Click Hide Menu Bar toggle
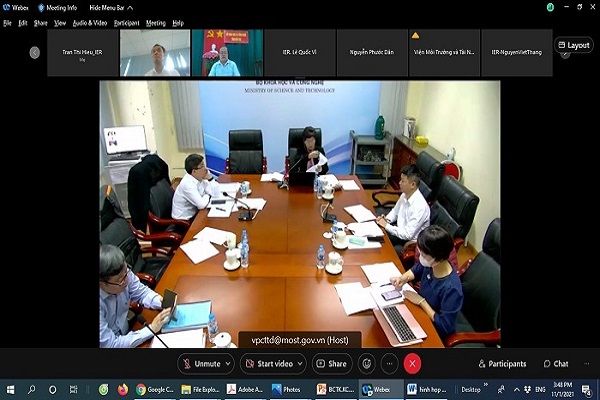Viewport: 600px width, 400px height. tap(111, 8)
